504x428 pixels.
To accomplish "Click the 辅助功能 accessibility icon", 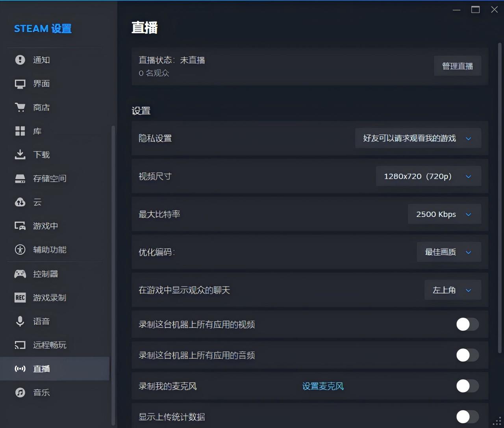I will 20,250.
